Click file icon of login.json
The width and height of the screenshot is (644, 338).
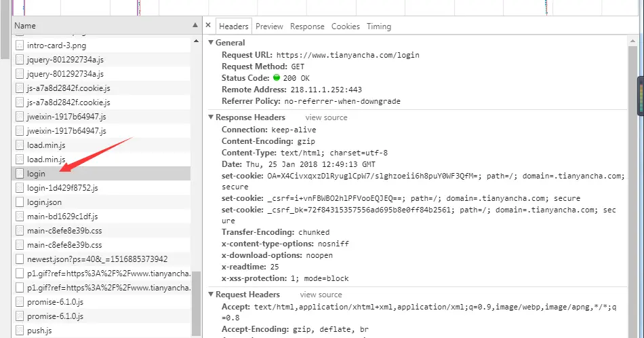click(x=19, y=202)
